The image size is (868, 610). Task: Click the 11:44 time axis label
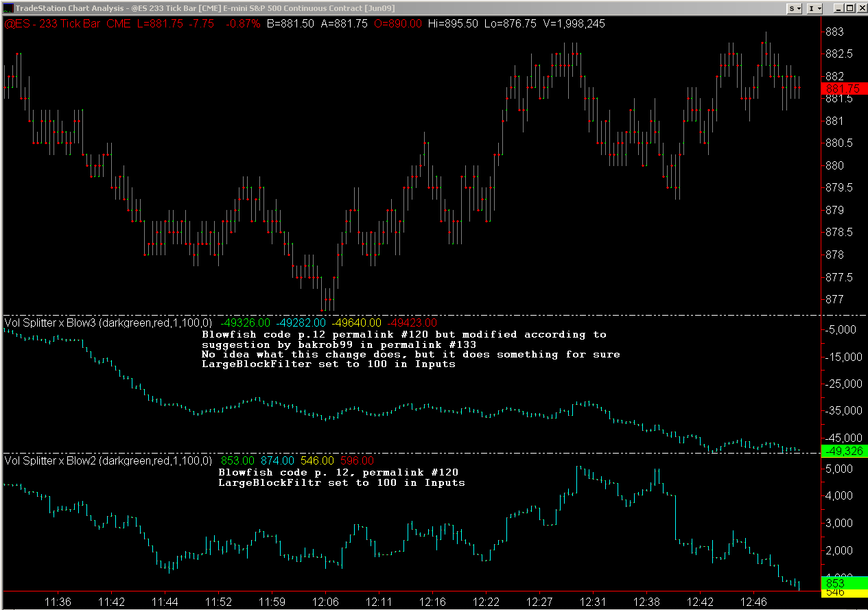(165, 602)
